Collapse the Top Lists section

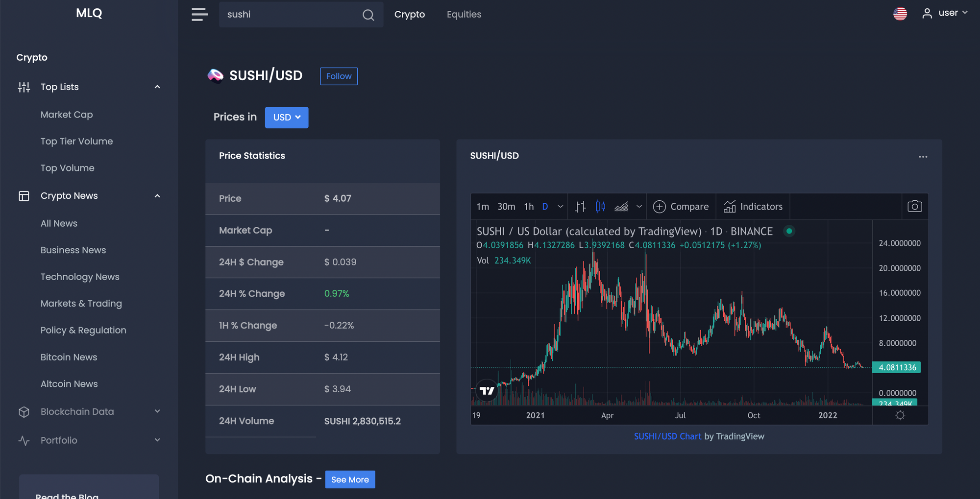point(157,87)
